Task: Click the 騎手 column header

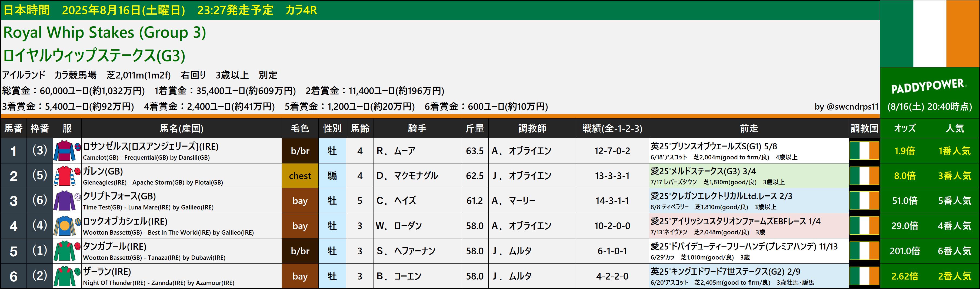Action: 417,129
